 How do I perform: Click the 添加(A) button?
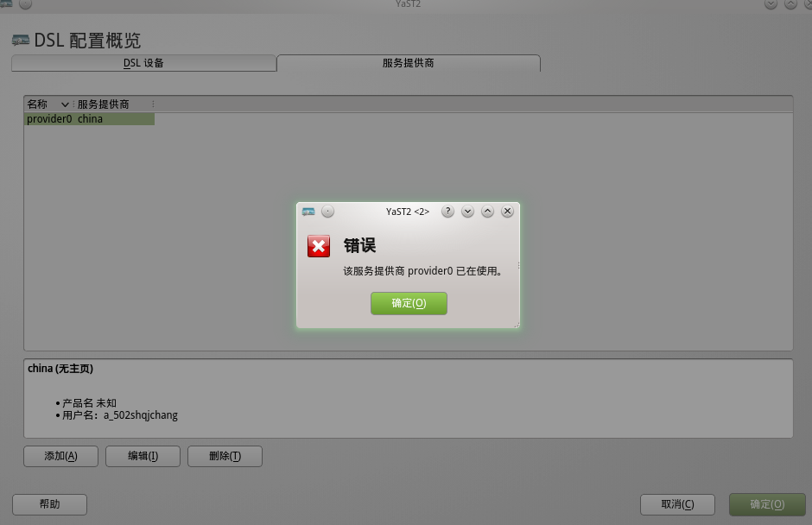[x=60, y=456]
